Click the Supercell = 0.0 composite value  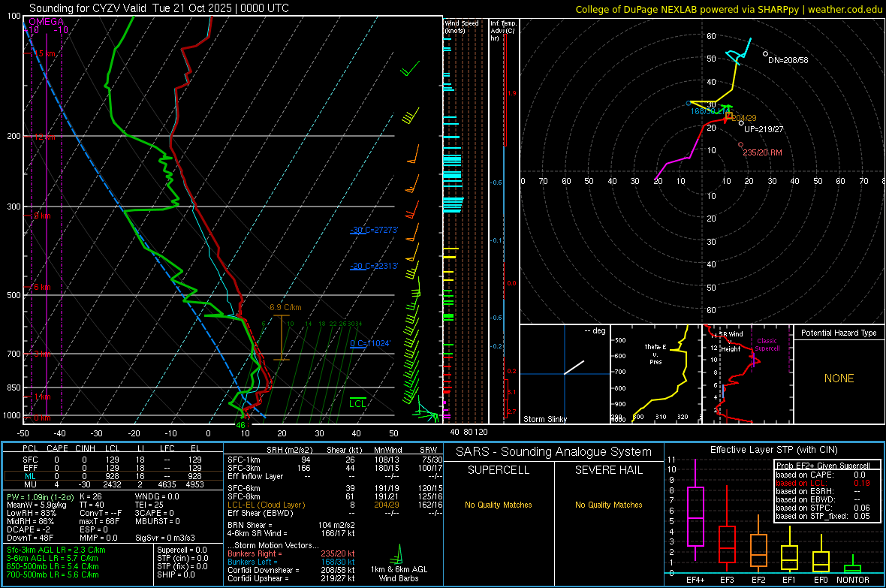tap(182, 550)
